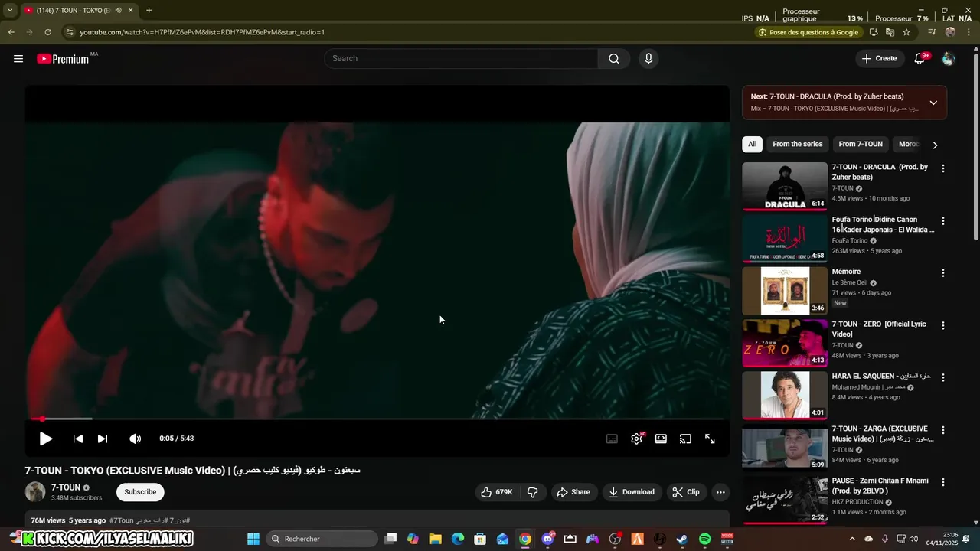The width and height of the screenshot is (980, 551).
Task: Mute the video volume
Action: click(x=136, y=439)
